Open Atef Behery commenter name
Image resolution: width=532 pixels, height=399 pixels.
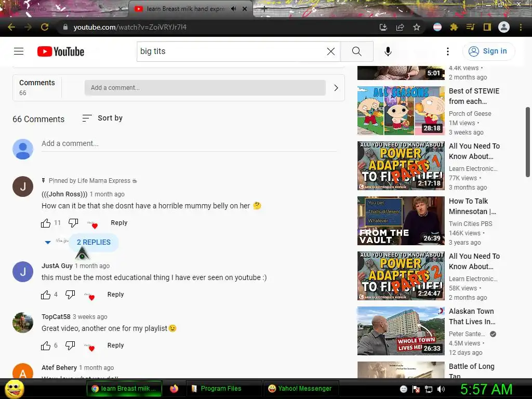[59, 368]
